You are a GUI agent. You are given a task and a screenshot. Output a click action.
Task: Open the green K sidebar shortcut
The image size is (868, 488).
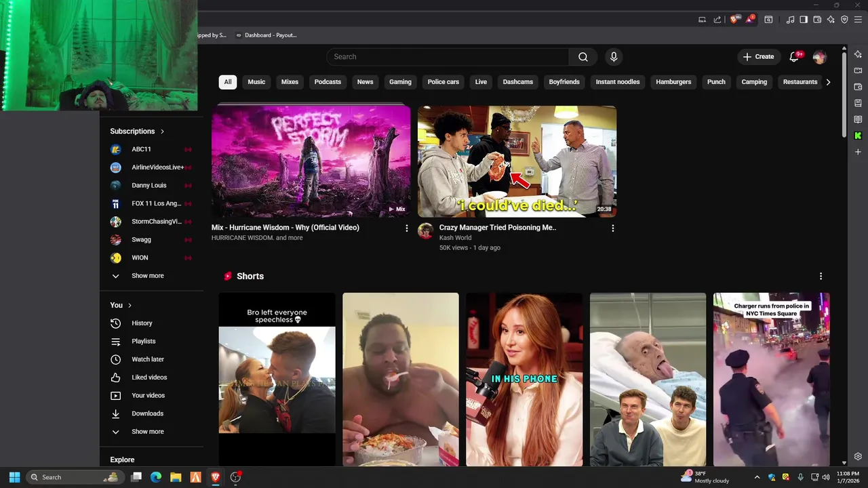(x=858, y=136)
